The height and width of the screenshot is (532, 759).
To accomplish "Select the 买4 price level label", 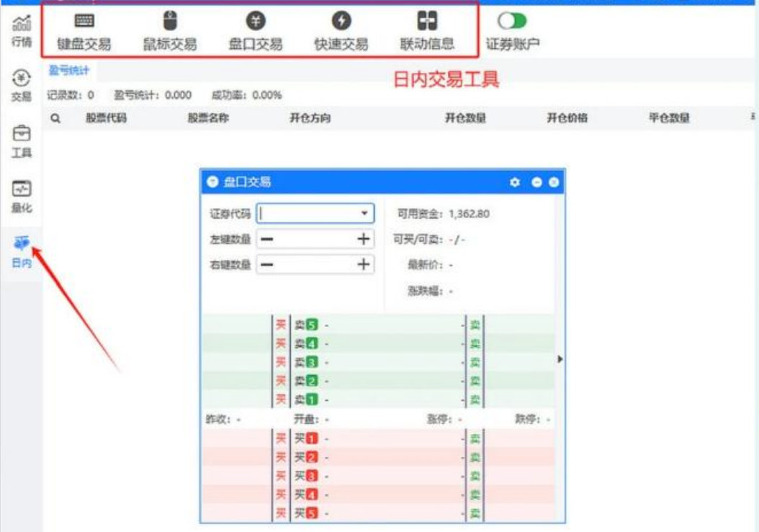I will [x=306, y=495].
